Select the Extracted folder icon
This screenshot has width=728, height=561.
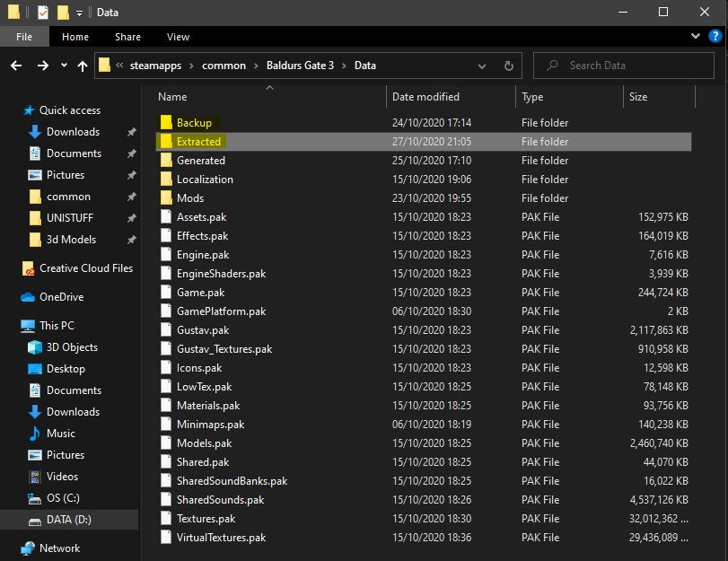[x=166, y=142]
